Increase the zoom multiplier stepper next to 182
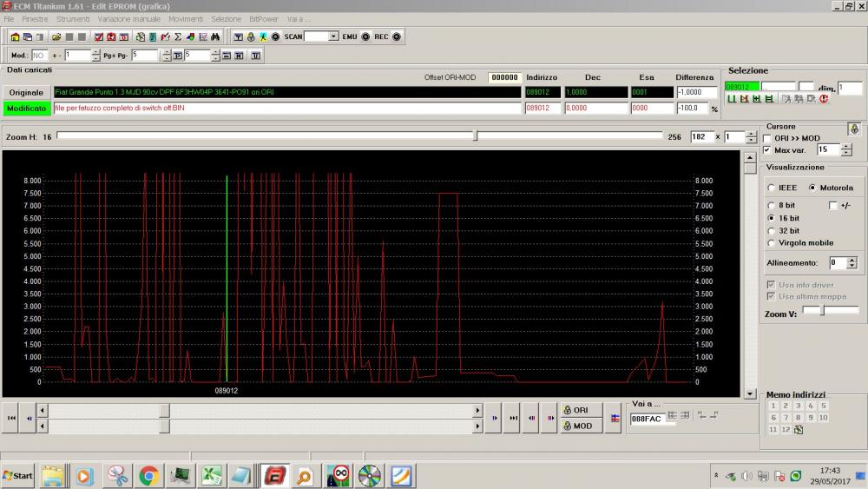868x489 pixels. pyautogui.click(x=751, y=134)
